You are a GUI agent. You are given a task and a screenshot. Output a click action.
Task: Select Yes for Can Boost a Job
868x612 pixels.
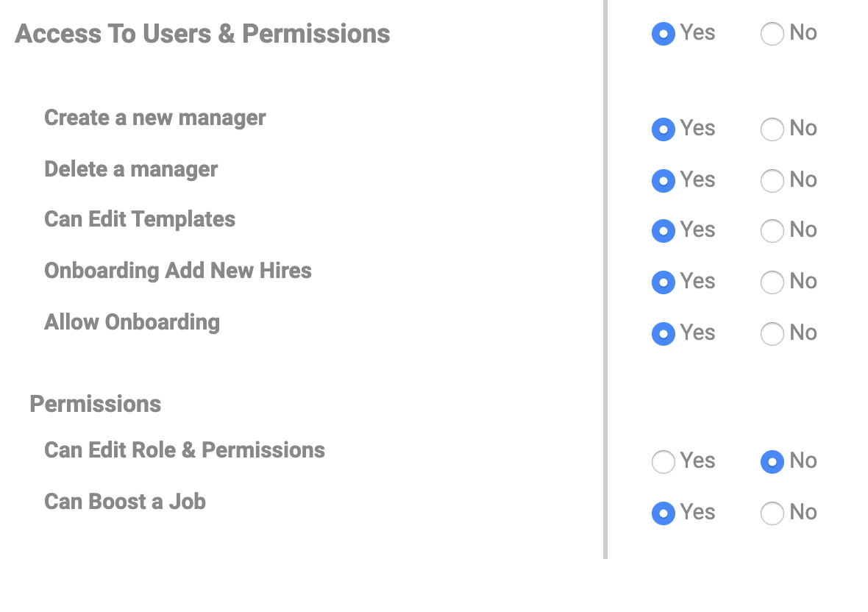[664, 513]
